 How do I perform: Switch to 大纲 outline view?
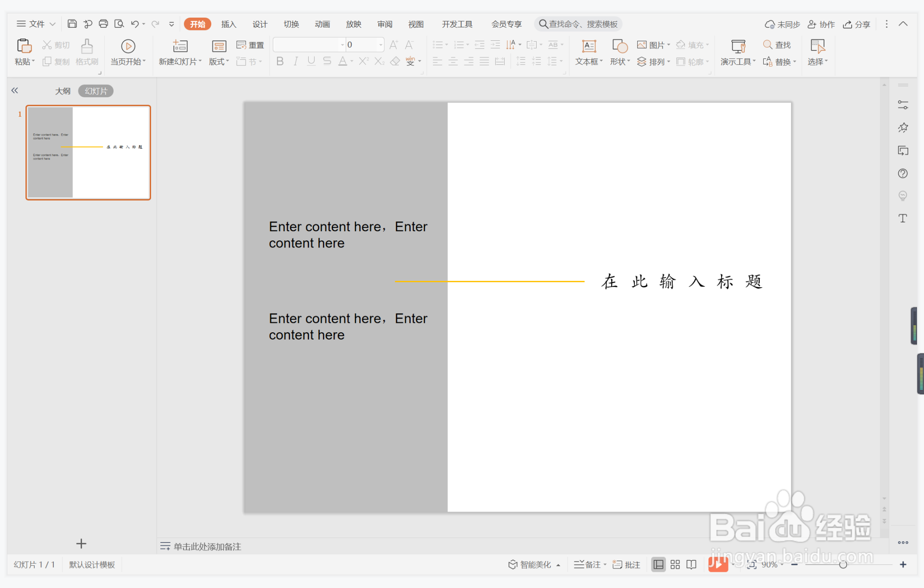coord(63,91)
